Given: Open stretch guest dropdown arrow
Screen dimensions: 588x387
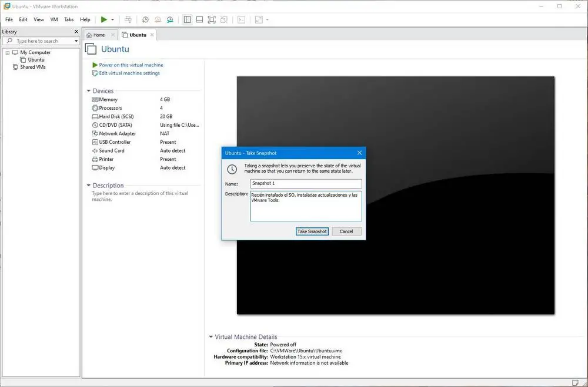Looking at the screenshot, I should [268, 19].
